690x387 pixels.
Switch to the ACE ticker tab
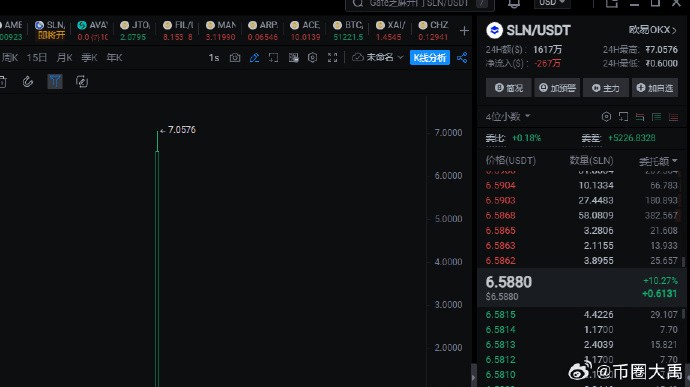305,30
